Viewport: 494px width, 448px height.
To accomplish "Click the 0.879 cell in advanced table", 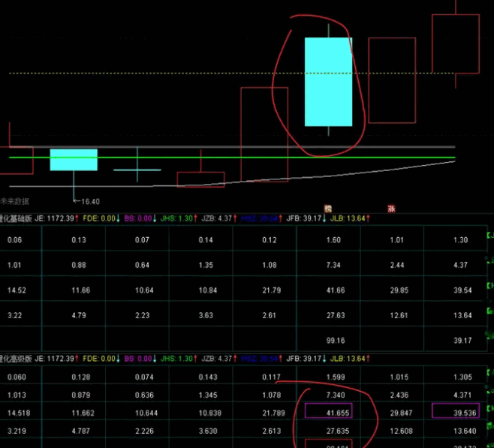I will pos(80,395).
